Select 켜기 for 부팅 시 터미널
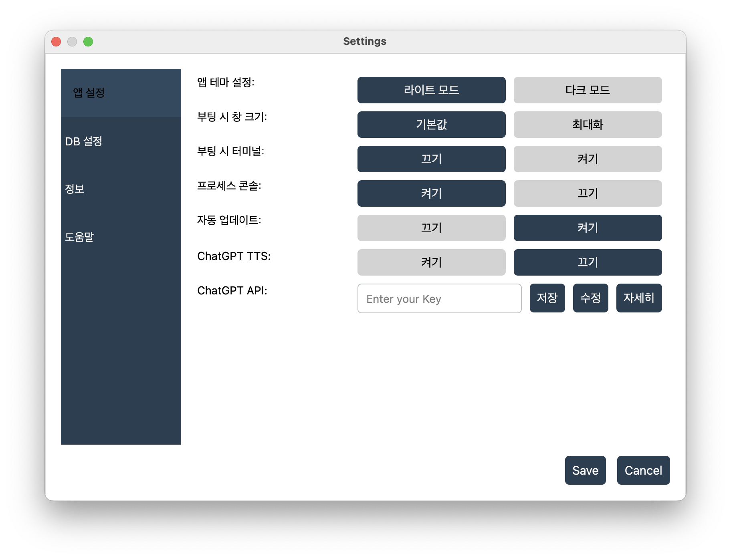Image resolution: width=731 pixels, height=560 pixels. pos(588,159)
